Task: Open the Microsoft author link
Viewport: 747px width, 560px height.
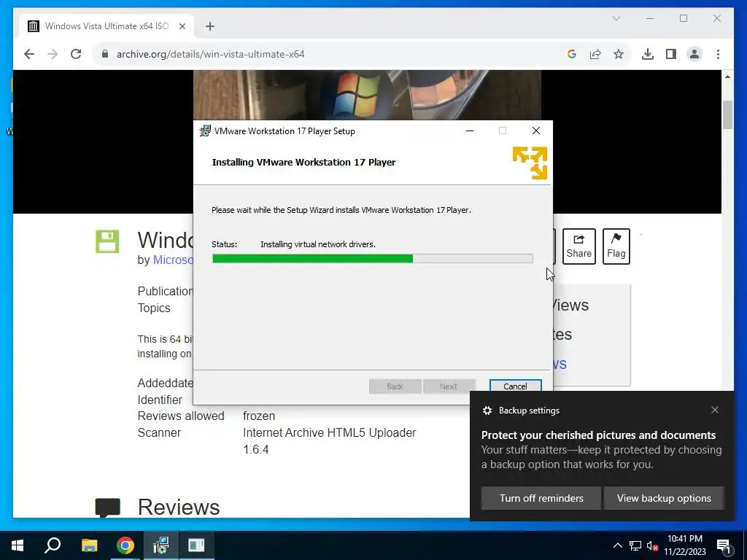Action: point(173,260)
